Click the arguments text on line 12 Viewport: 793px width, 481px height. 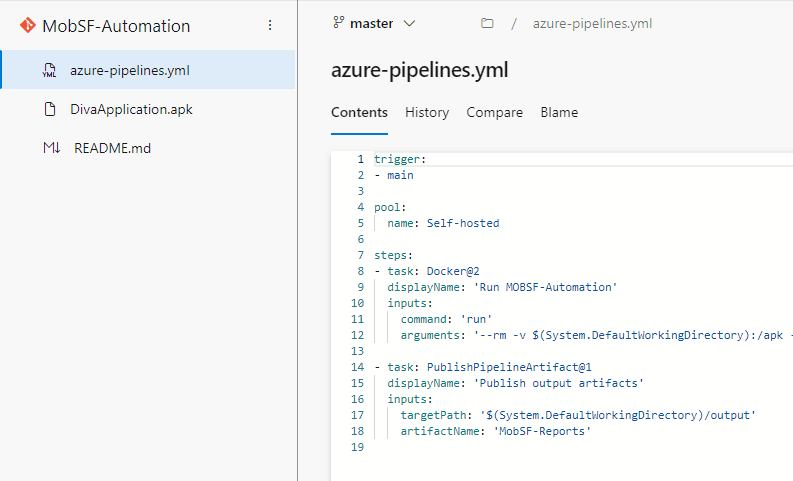[596, 335]
